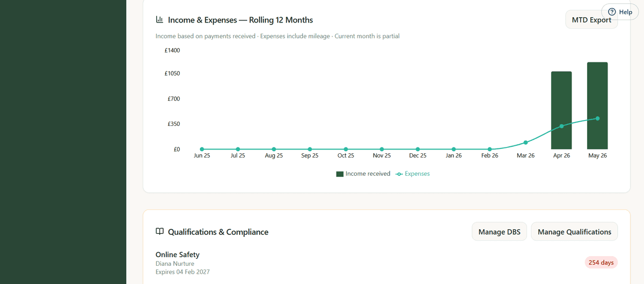Select the Mar 26 expenses data point

click(x=525, y=143)
